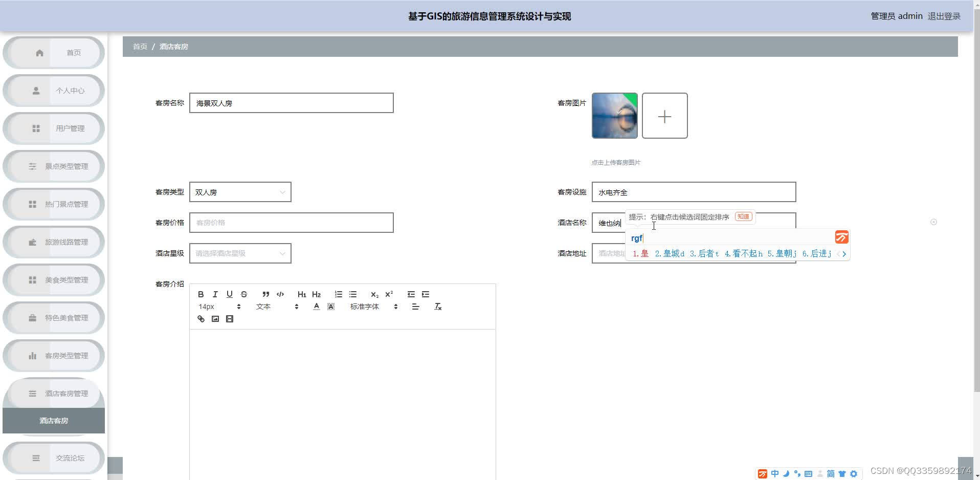The image size is (980, 480).
Task: Expand 景点类型管理 in the sidebar
Action: click(x=54, y=166)
